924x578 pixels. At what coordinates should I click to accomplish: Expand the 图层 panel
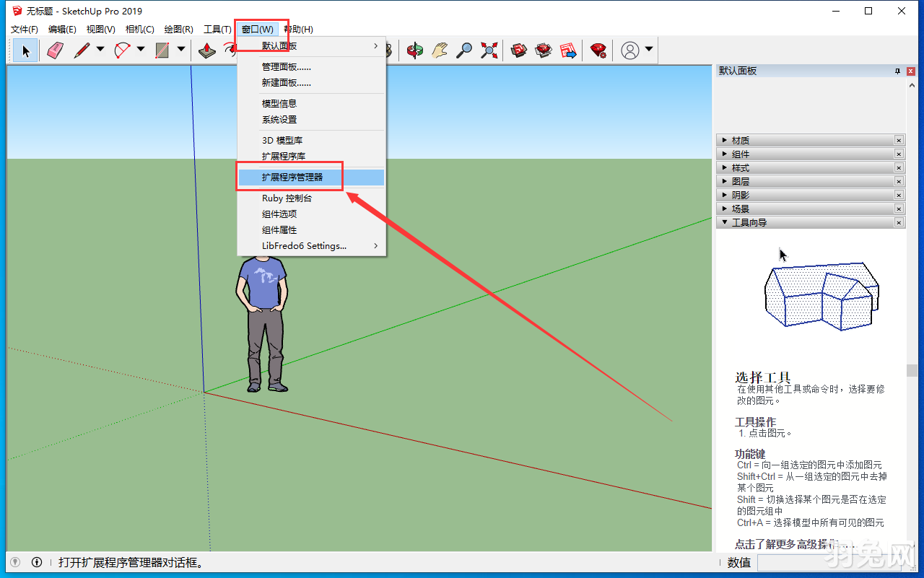740,182
